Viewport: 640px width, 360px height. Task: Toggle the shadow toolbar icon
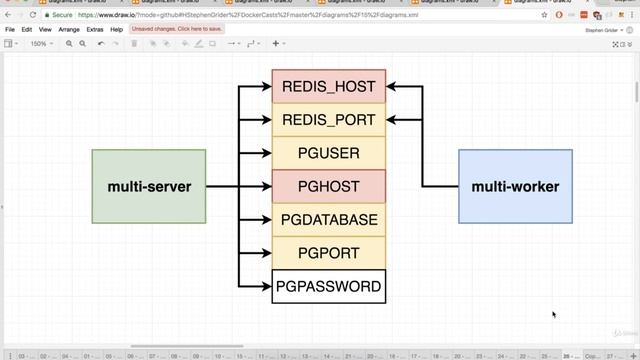tap(212, 43)
